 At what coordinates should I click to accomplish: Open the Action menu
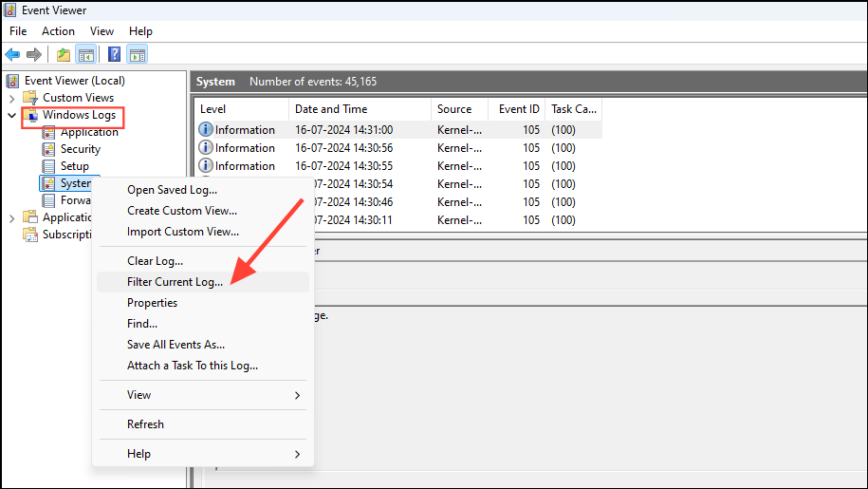pos(58,31)
